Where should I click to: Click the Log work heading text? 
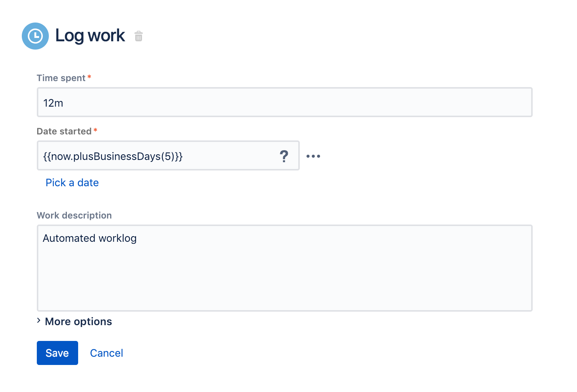click(x=90, y=36)
